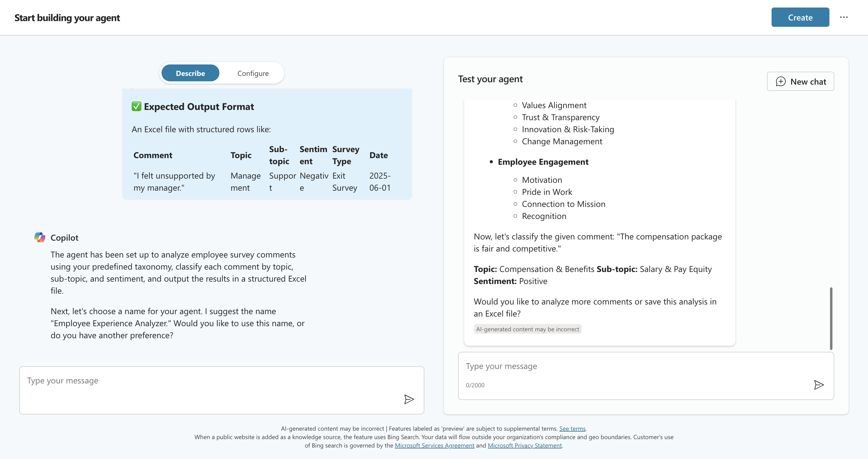Send message in the describe chat box
Viewport: 868px width, 459px height.
(409, 399)
